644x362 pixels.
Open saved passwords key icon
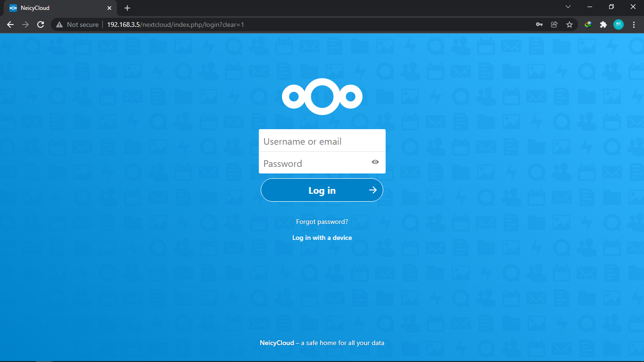click(539, 25)
